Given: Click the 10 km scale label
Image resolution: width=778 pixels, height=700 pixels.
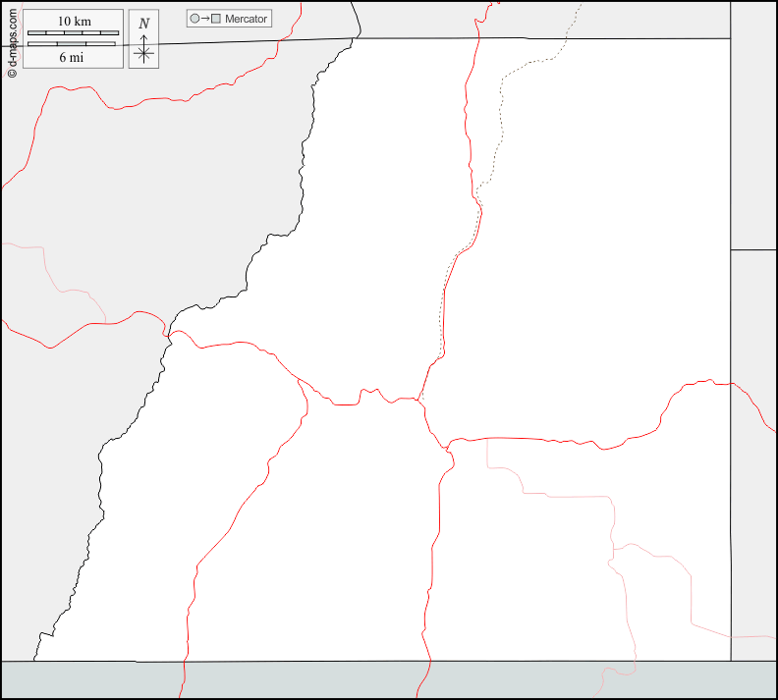Looking at the screenshot, I should tap(74, 22).
